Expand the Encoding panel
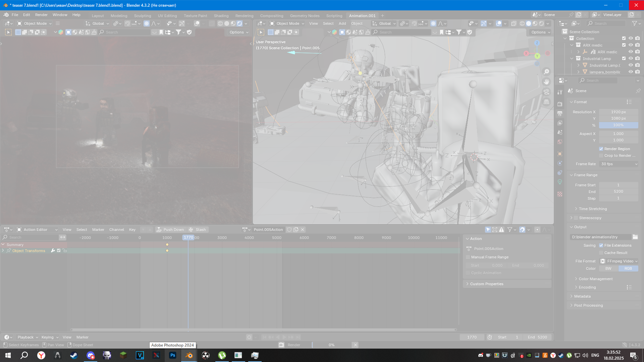This screenshot has height=362, width=644. [587, 287]
